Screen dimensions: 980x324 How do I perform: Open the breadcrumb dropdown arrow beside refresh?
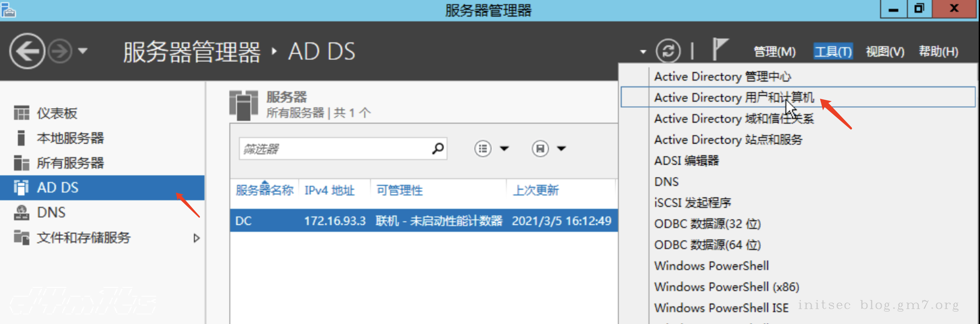643,52
